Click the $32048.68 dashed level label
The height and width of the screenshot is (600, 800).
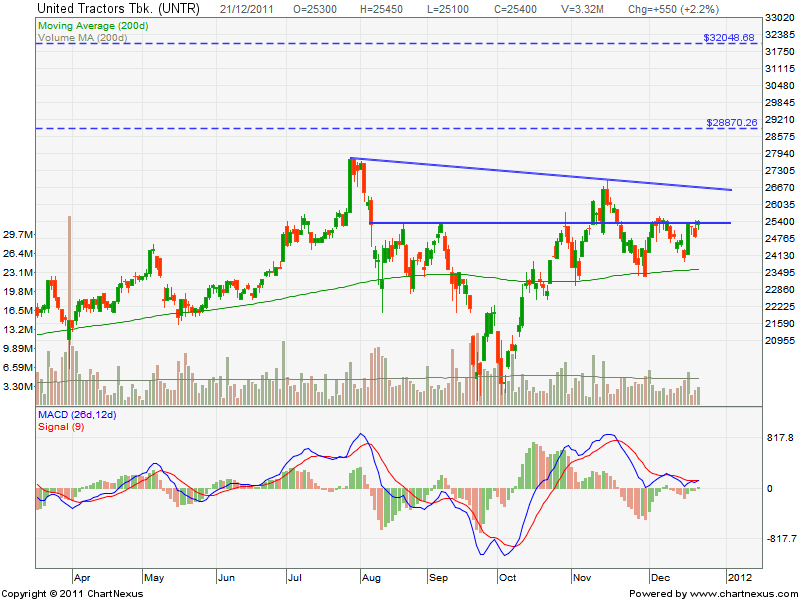click(x=729, y=38)
